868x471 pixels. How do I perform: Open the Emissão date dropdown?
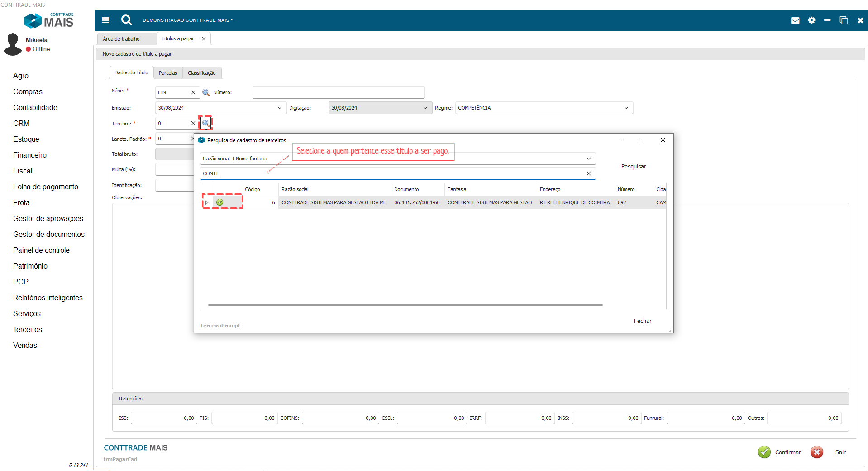279,108
